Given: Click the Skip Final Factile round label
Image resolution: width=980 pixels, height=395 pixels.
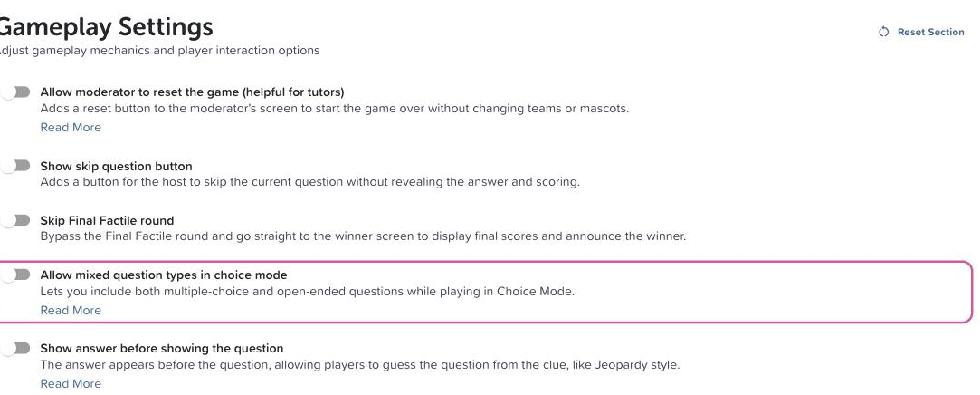Looking at the screenshot, I should tap(107, 220).
